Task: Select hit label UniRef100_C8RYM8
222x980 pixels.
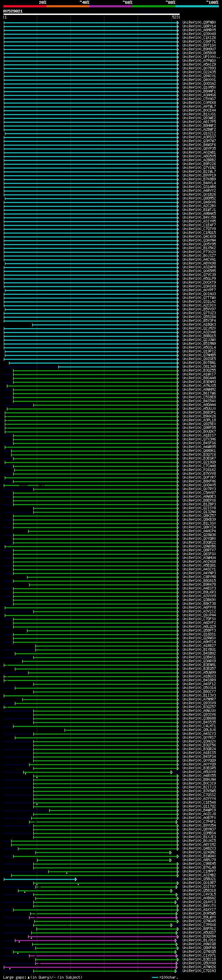Action: click(x=199, y=577)
